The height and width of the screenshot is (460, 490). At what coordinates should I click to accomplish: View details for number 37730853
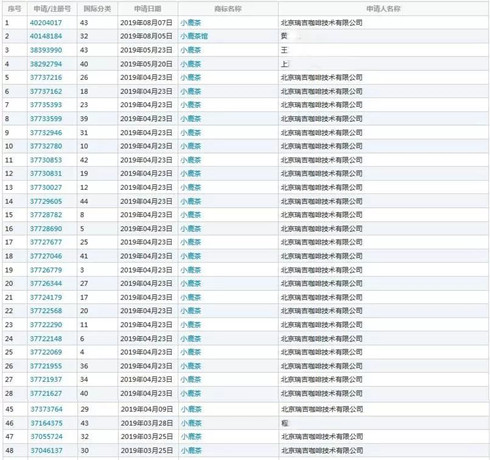[x=46, y=160]
